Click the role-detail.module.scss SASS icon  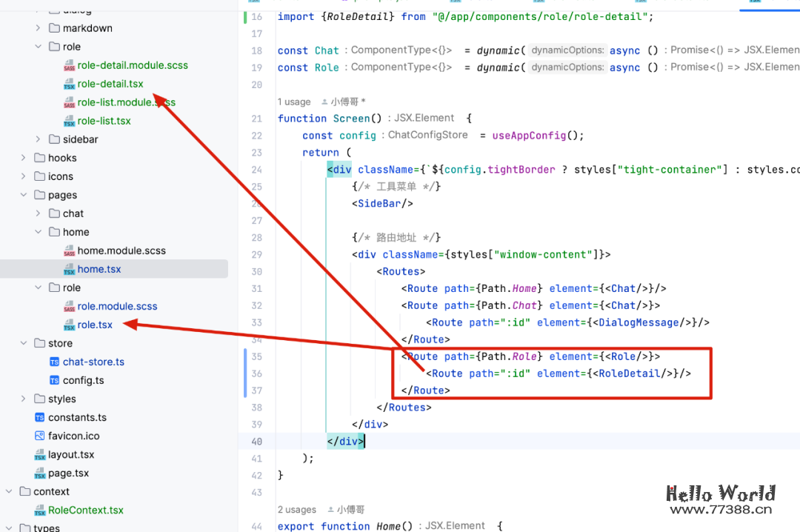(x=69, y=66)
